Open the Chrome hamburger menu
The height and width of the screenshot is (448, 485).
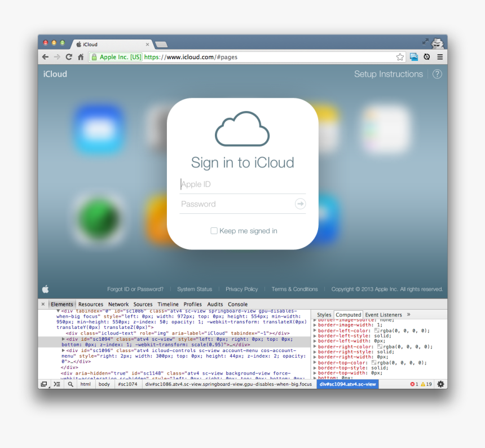coord(440,57)
